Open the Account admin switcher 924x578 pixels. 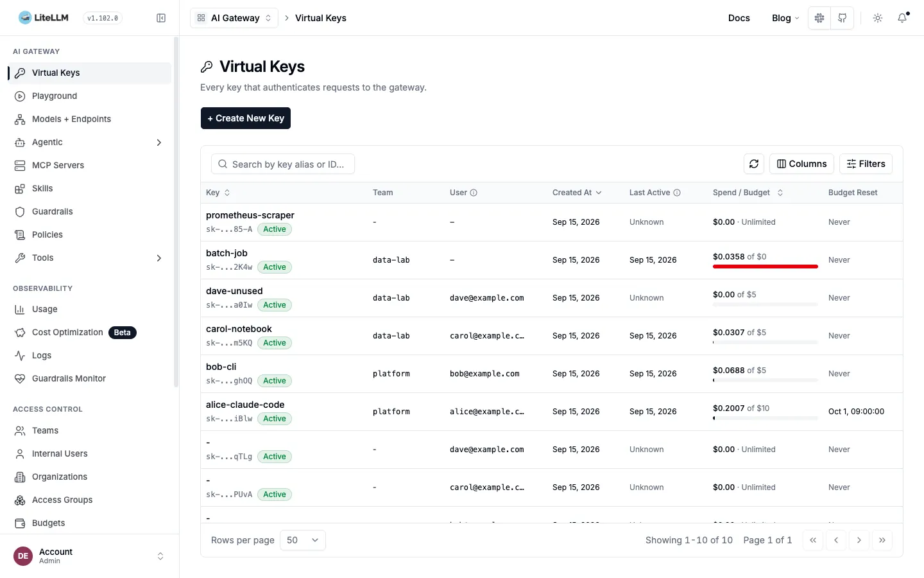click(x=89, y=556)
